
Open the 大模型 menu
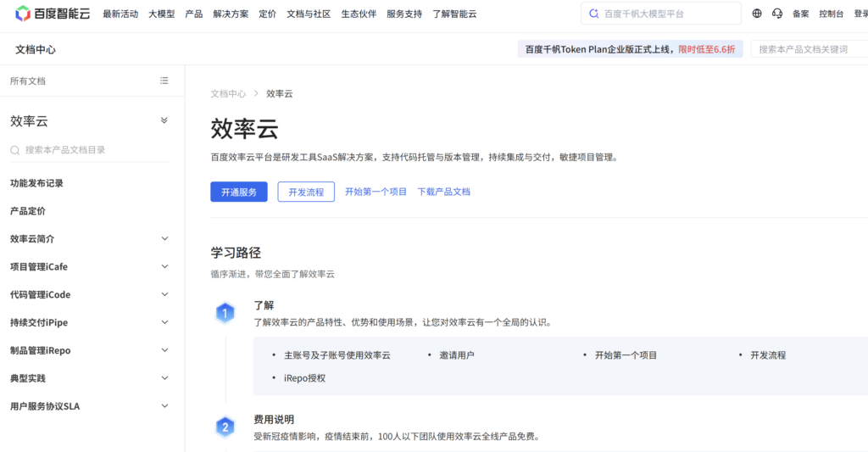tap(162, 14)
